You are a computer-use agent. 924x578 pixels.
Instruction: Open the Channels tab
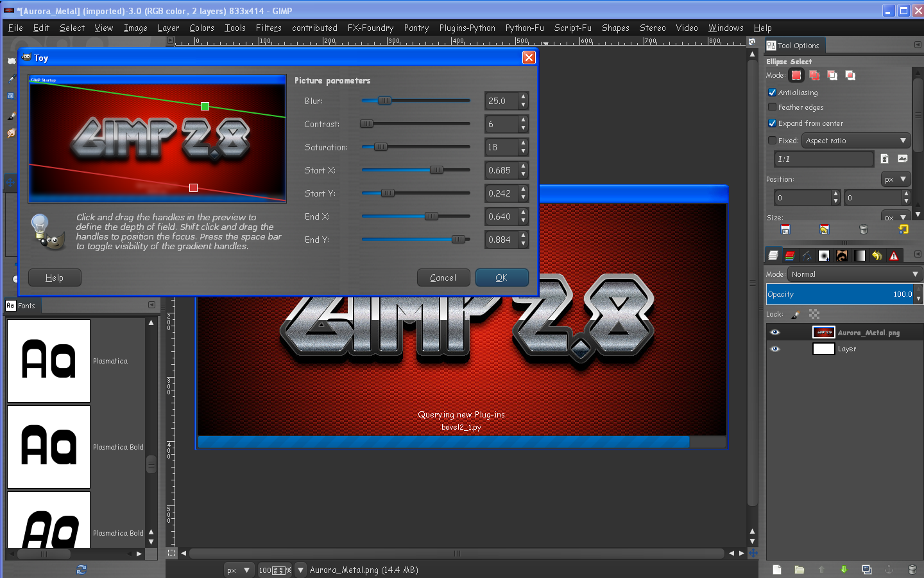[790, 256]
